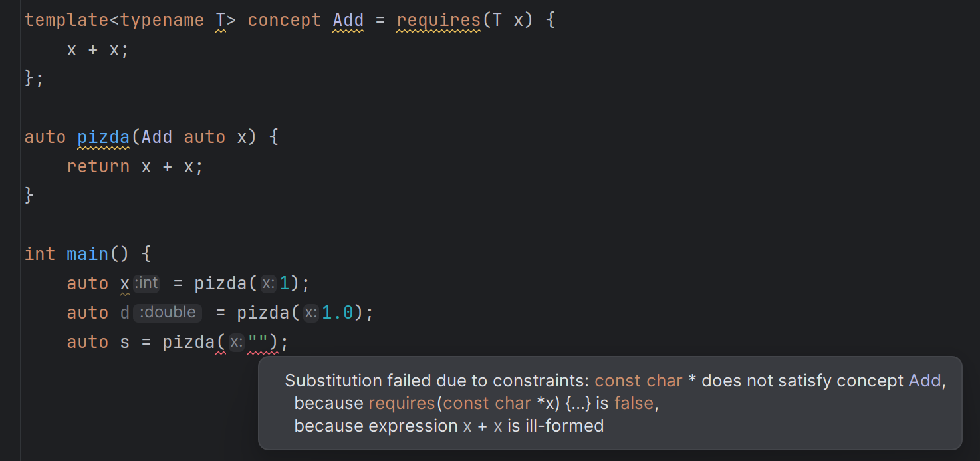Image resolution: width=980 pixels, height=461 pixels.
Task: Click the concept name Add in template declaration
Action: [x=348, y=21]
